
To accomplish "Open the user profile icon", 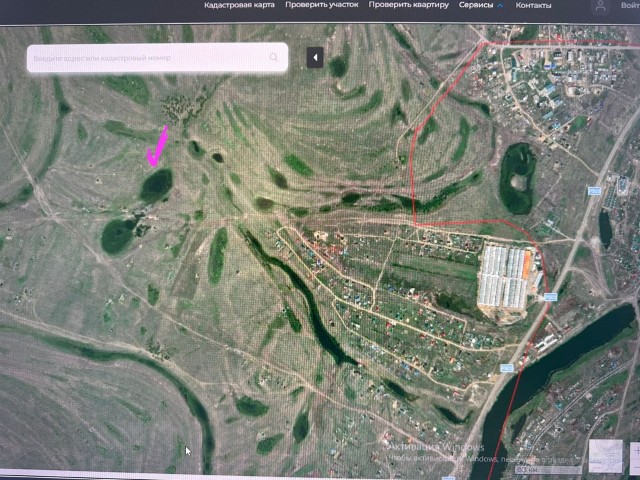I will [600, 6].
